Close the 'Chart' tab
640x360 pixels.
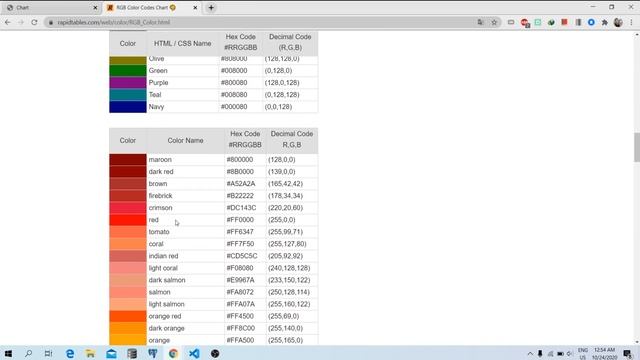(x=95, y=8)
